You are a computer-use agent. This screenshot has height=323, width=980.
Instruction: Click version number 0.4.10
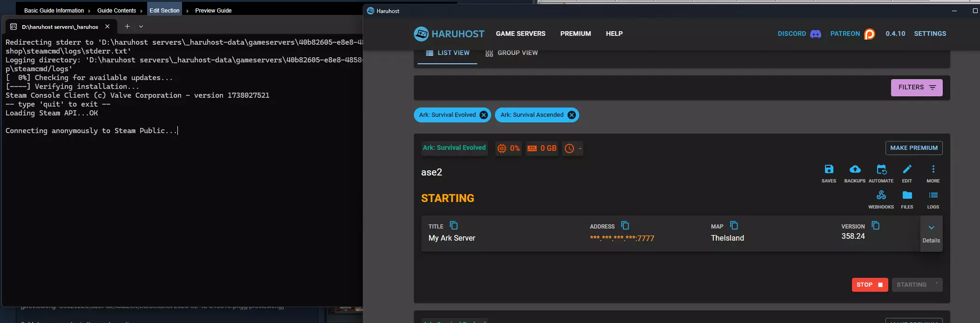[x=895, y=34]
